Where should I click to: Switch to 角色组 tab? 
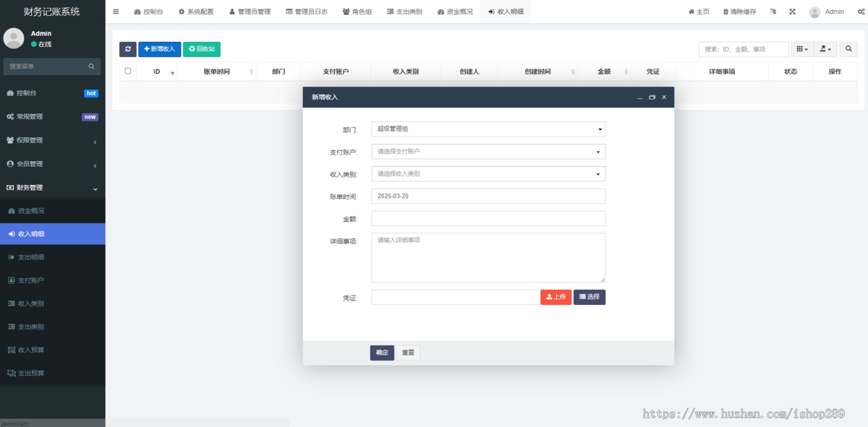pyautogui.click(x=357, y=12)
